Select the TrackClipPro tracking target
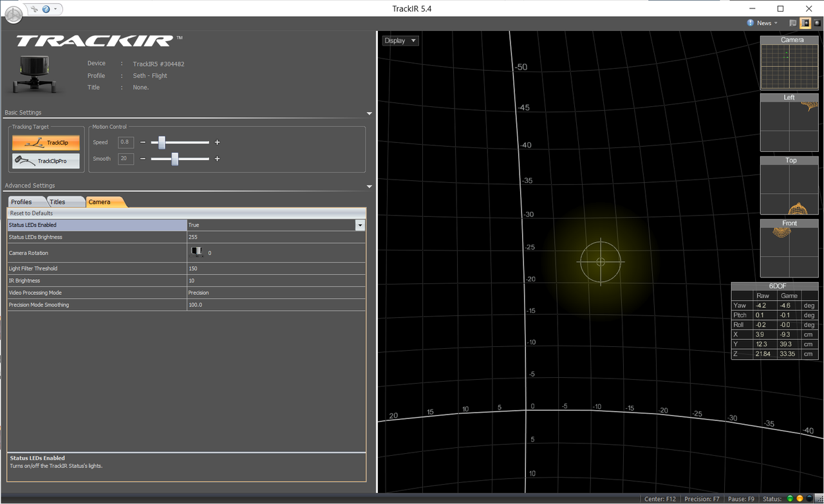 coord(46,161)
